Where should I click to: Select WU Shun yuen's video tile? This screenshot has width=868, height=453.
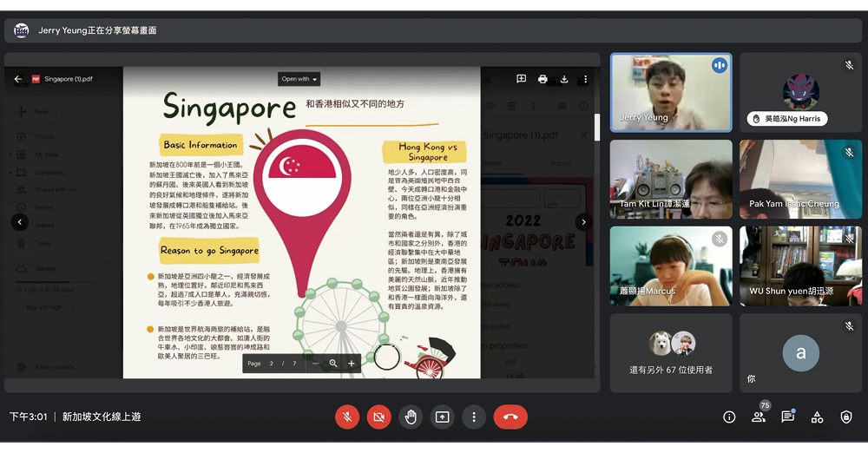(x=800, y=266)
